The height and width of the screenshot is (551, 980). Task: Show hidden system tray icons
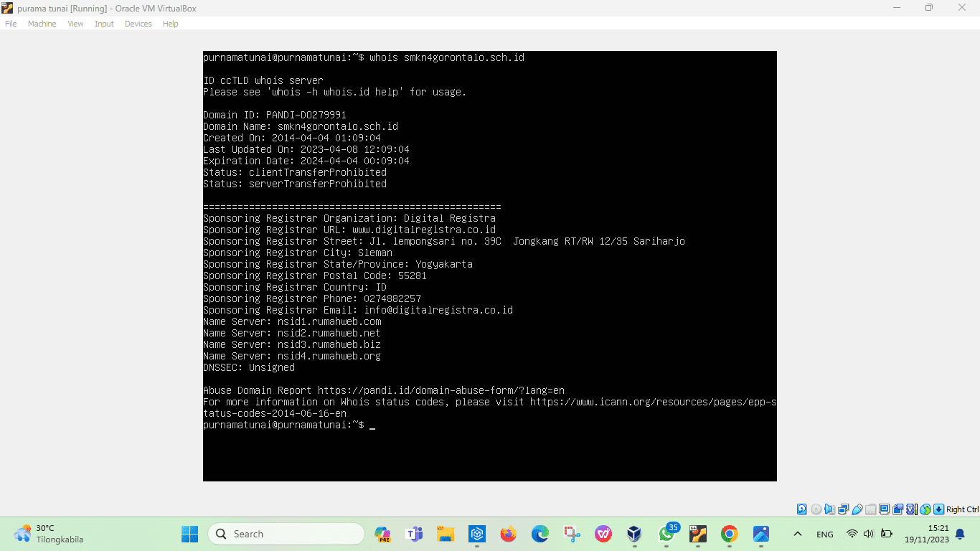click(x=797, y=534)
